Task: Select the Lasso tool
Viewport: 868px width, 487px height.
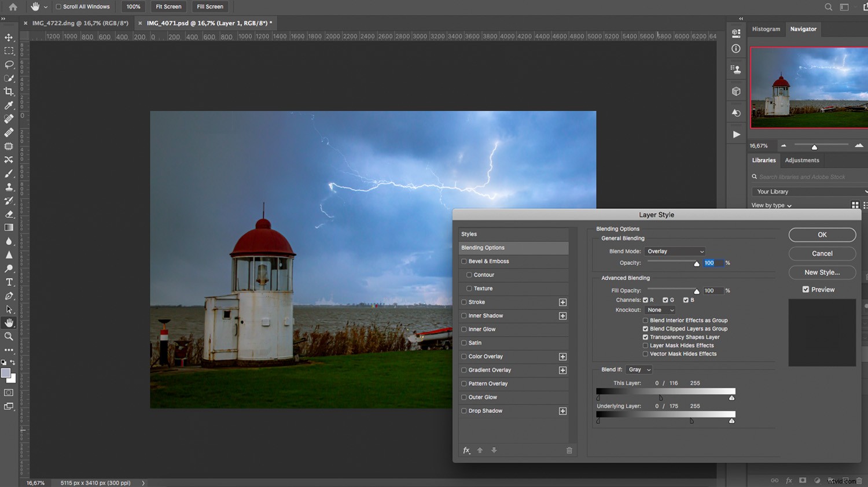Action: [8, 64]
